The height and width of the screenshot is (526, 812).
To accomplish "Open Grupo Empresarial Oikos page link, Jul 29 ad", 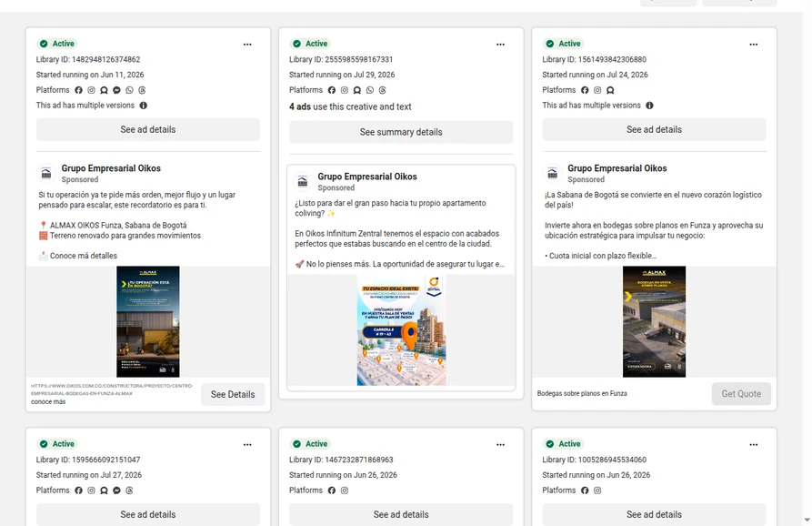I will (x=367, y=177).
